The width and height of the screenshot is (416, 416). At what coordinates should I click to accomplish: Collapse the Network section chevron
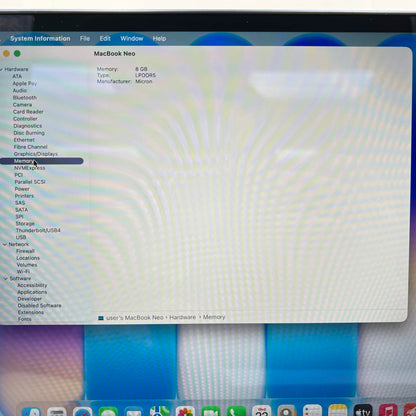pyautogui.click(x=5, y=244)
